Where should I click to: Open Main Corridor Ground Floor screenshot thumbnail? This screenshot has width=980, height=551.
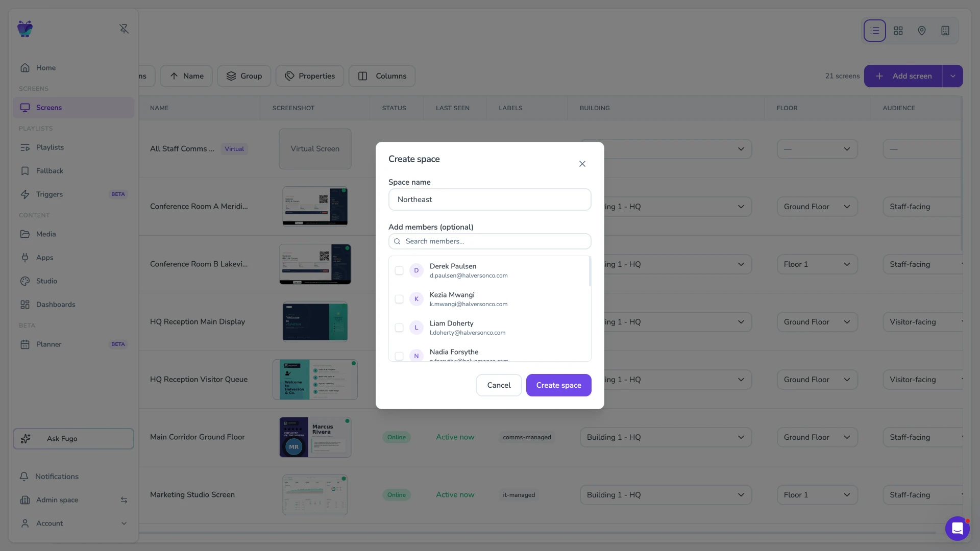[315, 437]
